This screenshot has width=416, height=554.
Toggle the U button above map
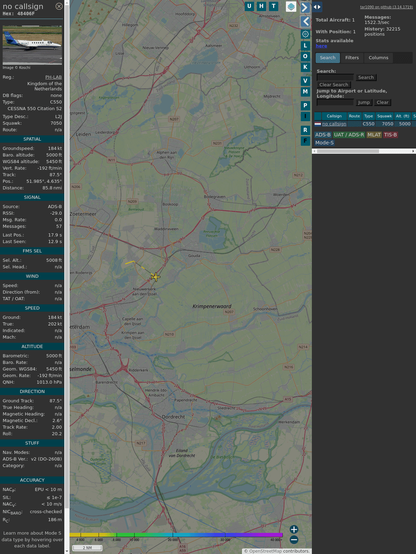[x=250, y=6]
